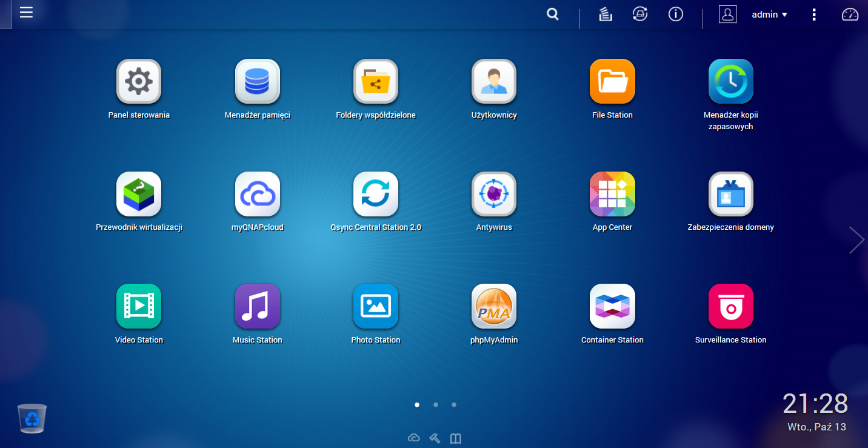
Task: Click the date Wto., Paź 13
Action: click(x=816, y=427)
